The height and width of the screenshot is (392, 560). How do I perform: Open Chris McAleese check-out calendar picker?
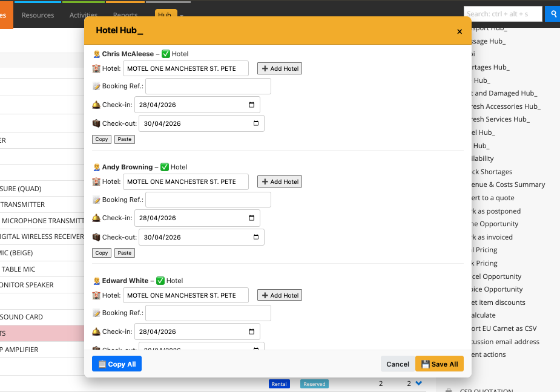255,123
